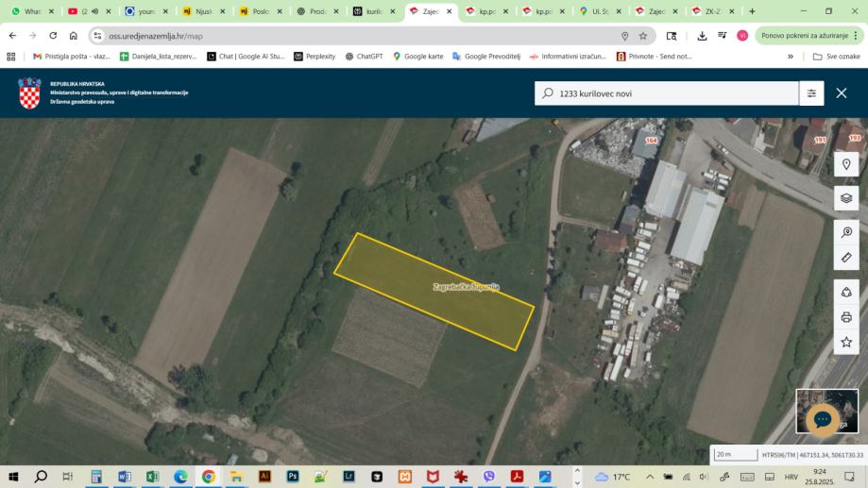This screenshot has width=868, height=488.
Task: Select the ruler measurement tool
Action: (x=846, y=257)
